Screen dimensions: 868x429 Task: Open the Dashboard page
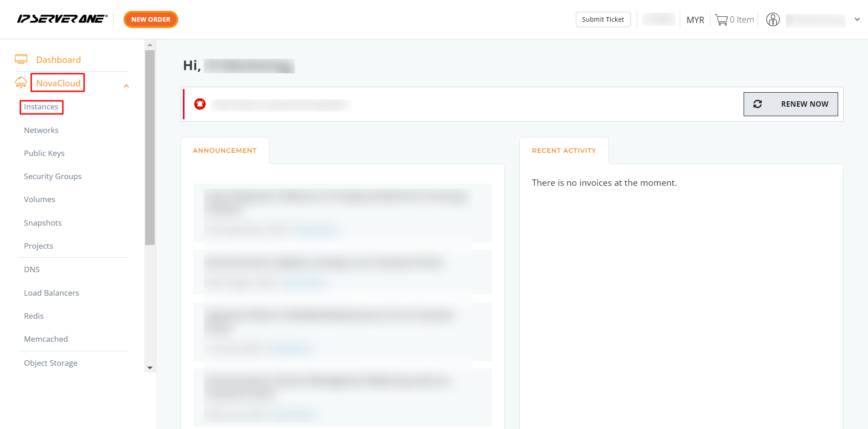pyautogui.click(x=58, y=60)
